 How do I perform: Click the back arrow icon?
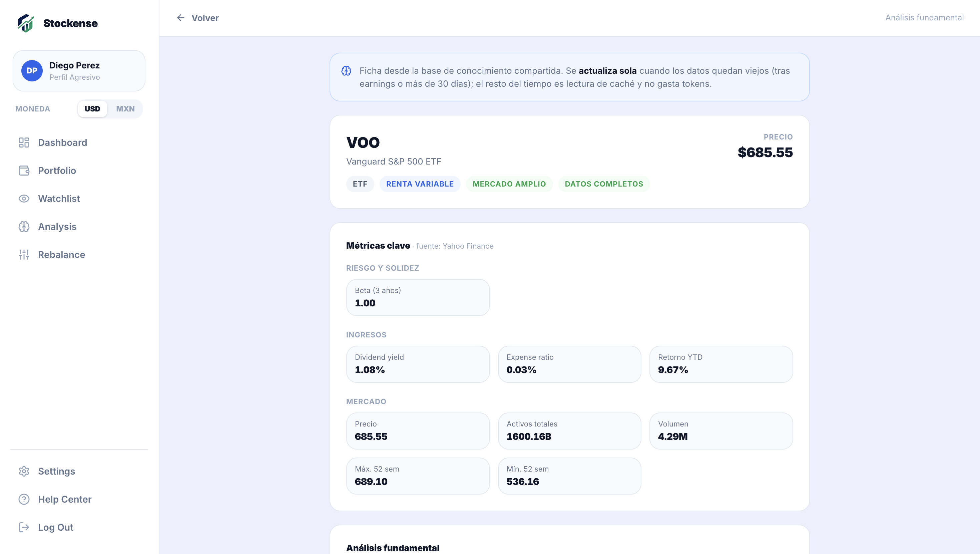click(x=181, y=18)
